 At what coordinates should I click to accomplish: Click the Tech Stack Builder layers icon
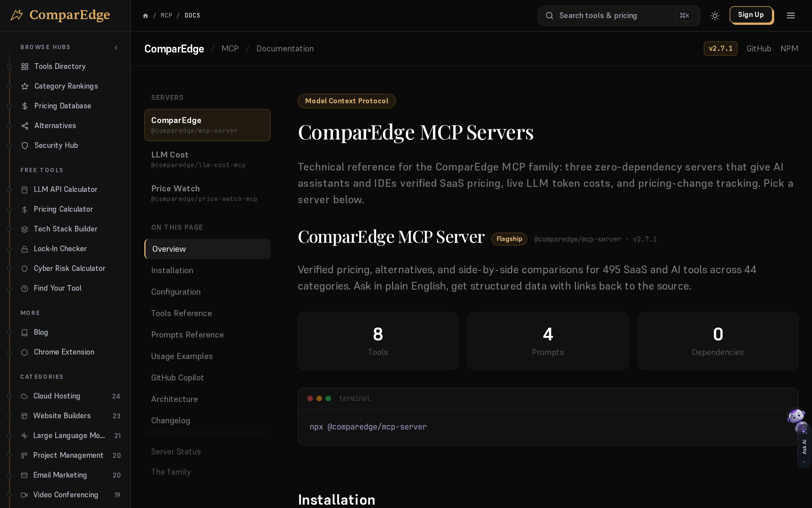coord(25,229)
